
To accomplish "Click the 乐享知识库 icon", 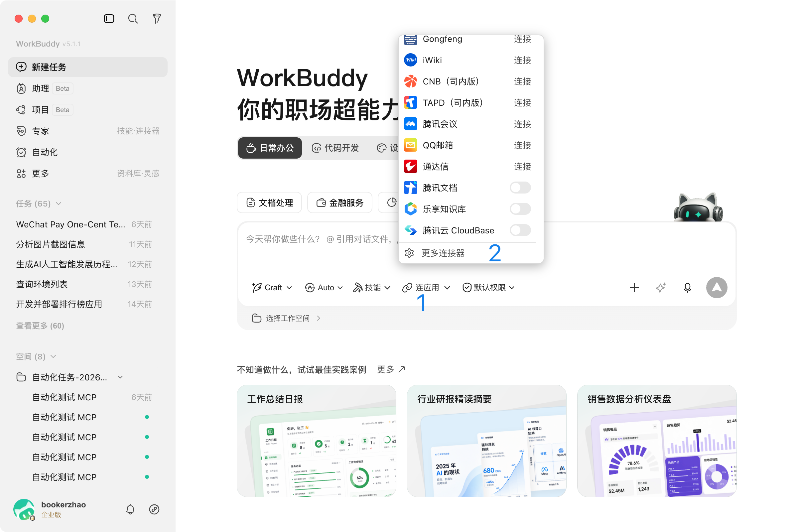I will click(x=411, y=209).
